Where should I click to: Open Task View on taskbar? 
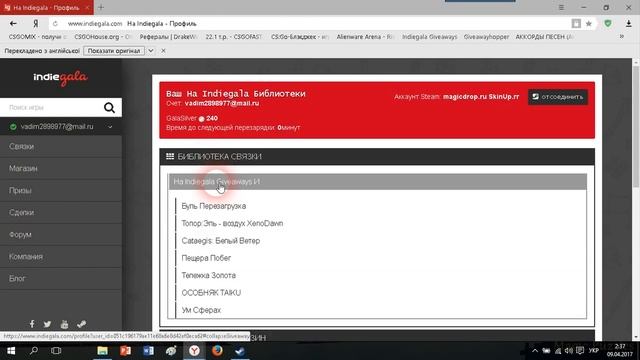tap(56, 351)
